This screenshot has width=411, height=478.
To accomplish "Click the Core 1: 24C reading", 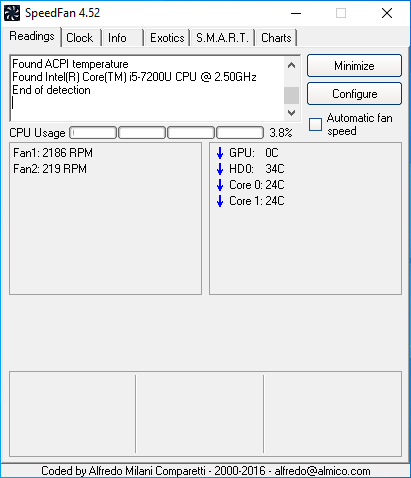I will click(x=257, y=201).
